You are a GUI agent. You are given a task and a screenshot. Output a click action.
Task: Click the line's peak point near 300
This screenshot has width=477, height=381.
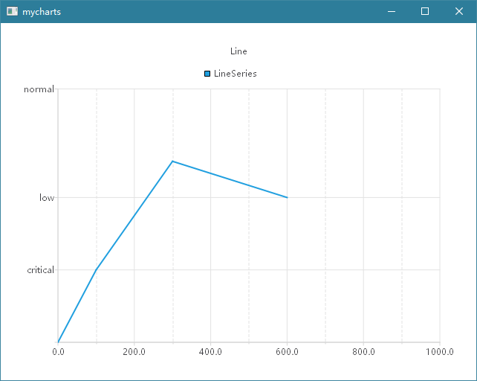[173, 161]
